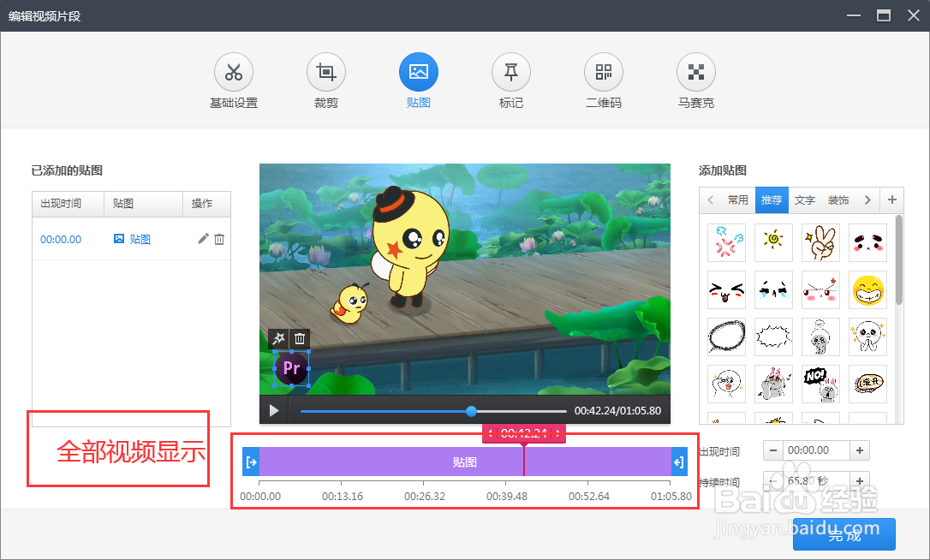Increase 出现时间 with plus button
Screen dimensions: 930x560
click(x=860, y=450)
